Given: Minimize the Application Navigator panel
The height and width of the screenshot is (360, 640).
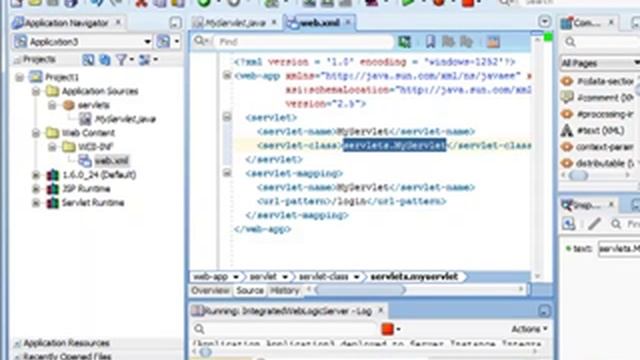Looking at the screenshot, I should (175, 23).
